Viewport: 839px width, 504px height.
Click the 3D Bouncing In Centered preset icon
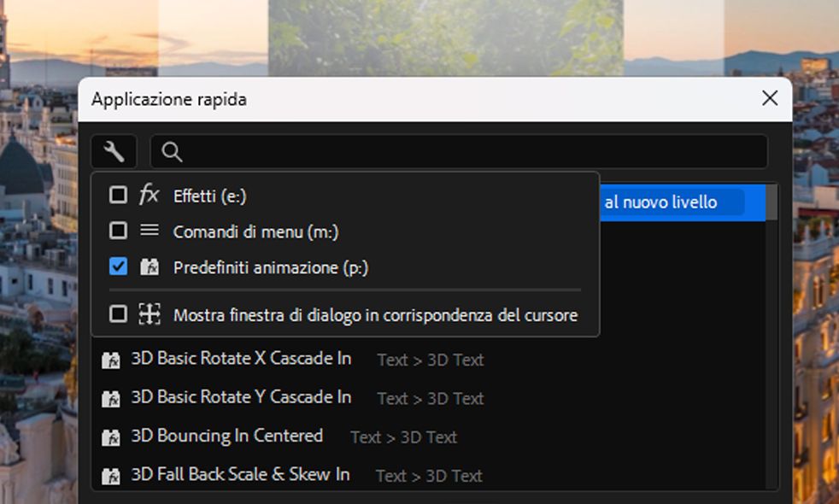110,437
